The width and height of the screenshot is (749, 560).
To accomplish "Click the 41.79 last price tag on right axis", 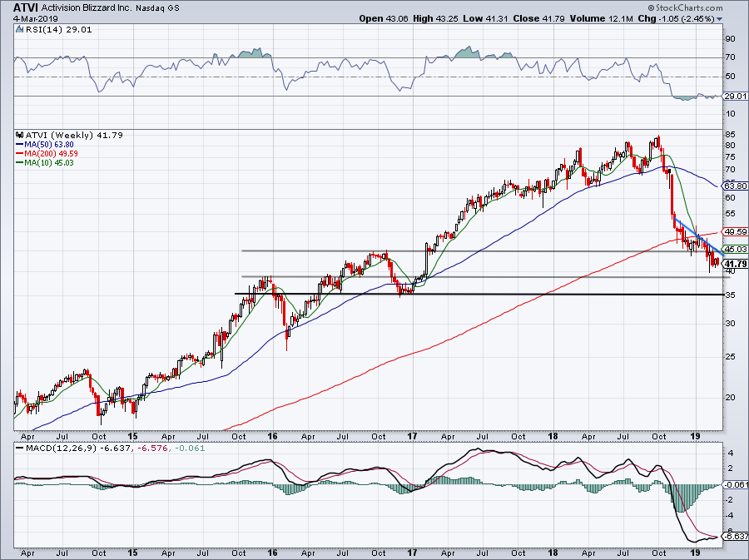I will pos(736,264).
